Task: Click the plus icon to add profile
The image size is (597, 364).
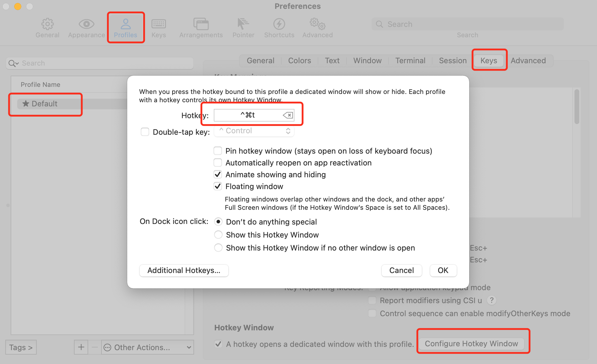Action: 81,347
